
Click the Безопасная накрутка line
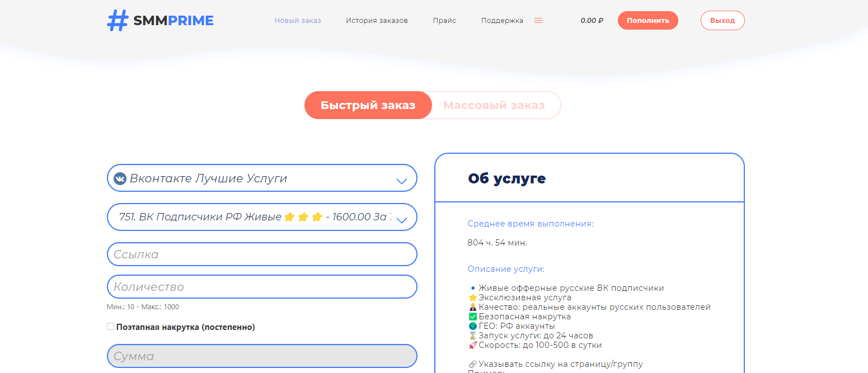point(520,317)
